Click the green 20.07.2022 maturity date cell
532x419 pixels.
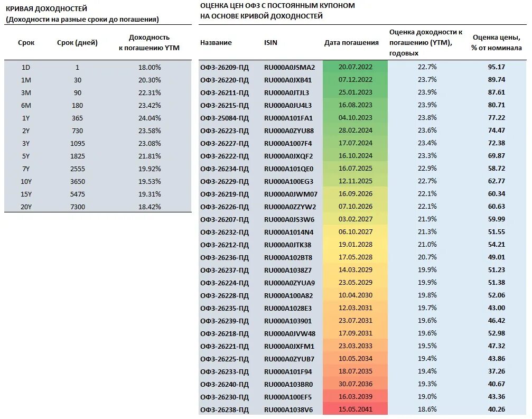tap(355, 67)
